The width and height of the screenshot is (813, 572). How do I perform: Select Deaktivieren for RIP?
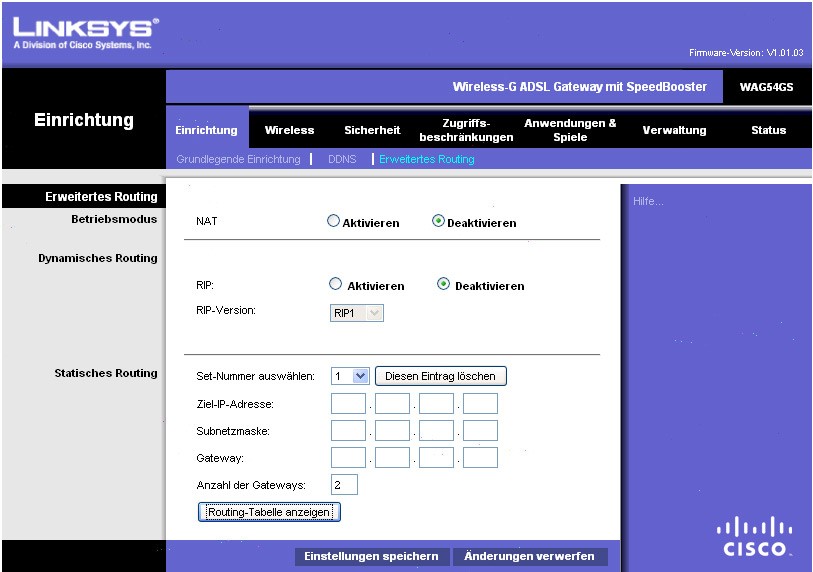coord(444,285)
